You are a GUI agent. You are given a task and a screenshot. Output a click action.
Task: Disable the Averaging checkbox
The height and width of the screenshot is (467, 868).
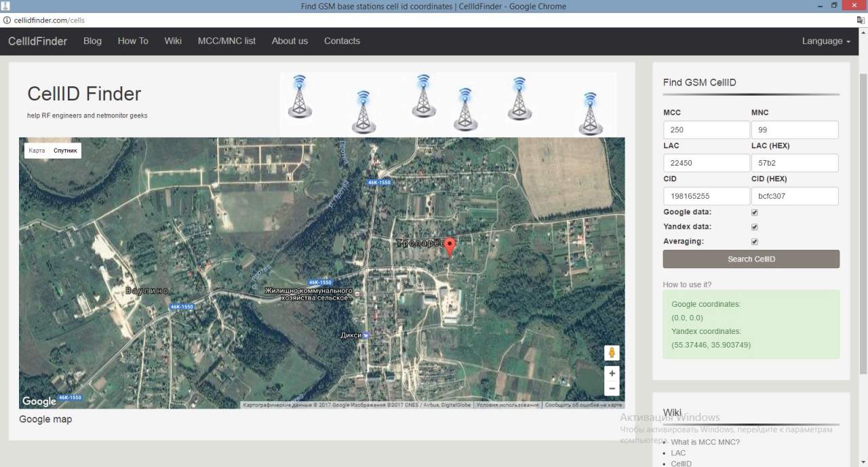[754, 242]
